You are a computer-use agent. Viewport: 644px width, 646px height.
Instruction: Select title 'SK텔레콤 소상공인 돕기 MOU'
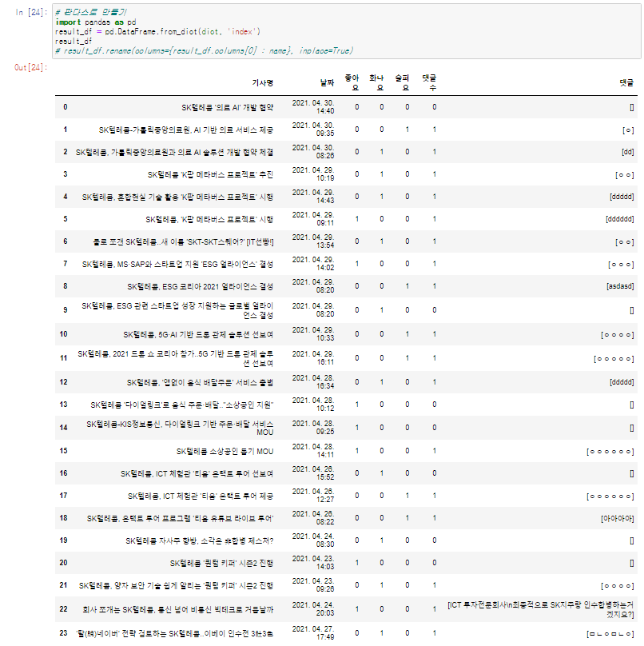pos(225,451)
